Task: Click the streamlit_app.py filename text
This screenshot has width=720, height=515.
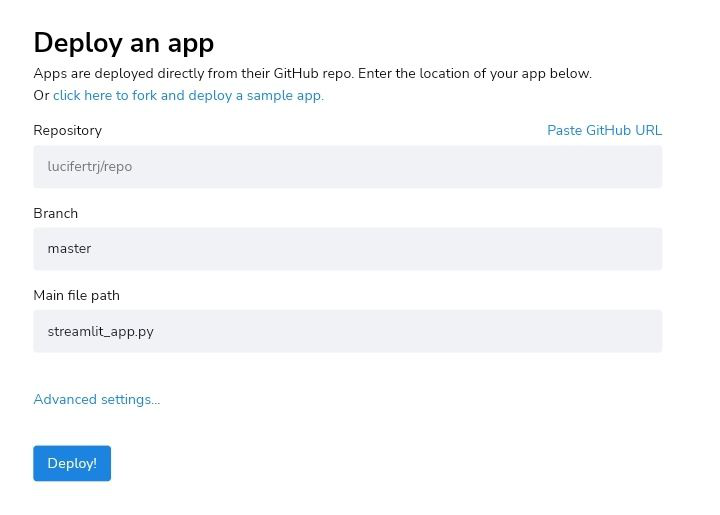Action: (x=101, y=332)
